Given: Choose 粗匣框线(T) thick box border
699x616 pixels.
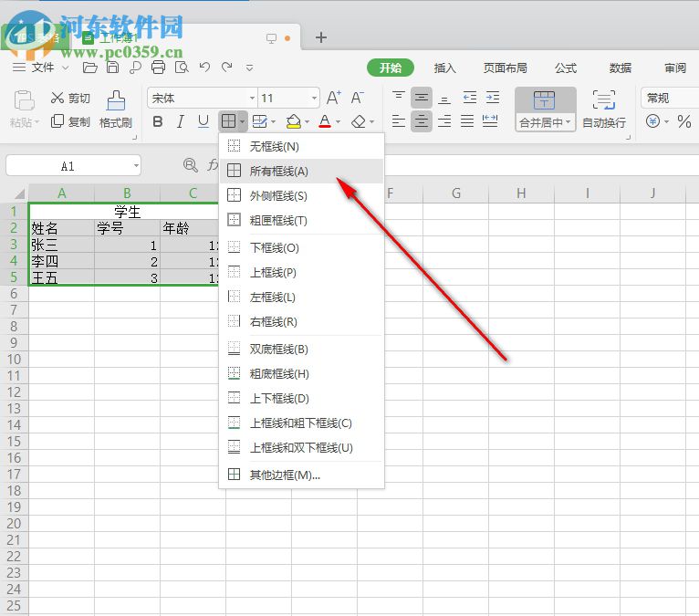Looking at the screenshot, I should click(302, 220).
